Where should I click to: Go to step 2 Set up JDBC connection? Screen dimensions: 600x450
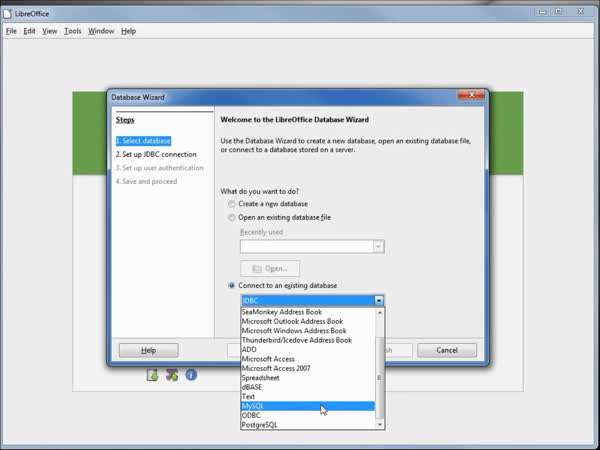pyautogui.click(x=156, y=154)
